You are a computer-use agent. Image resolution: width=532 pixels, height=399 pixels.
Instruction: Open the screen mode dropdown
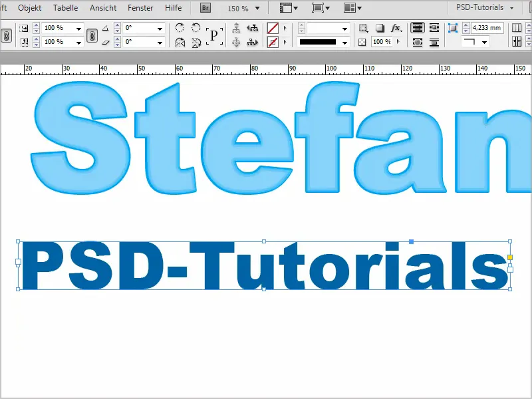click(x=321, y=8)
